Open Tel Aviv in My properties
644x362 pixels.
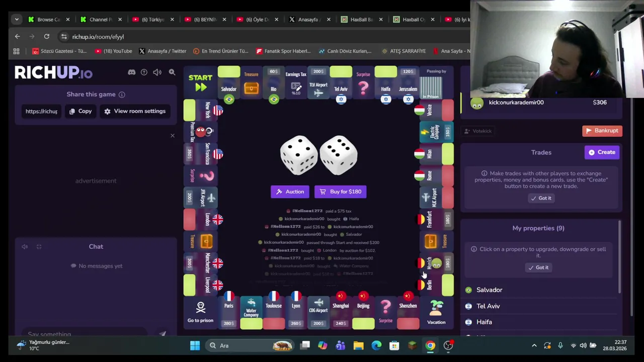(538, 306)
